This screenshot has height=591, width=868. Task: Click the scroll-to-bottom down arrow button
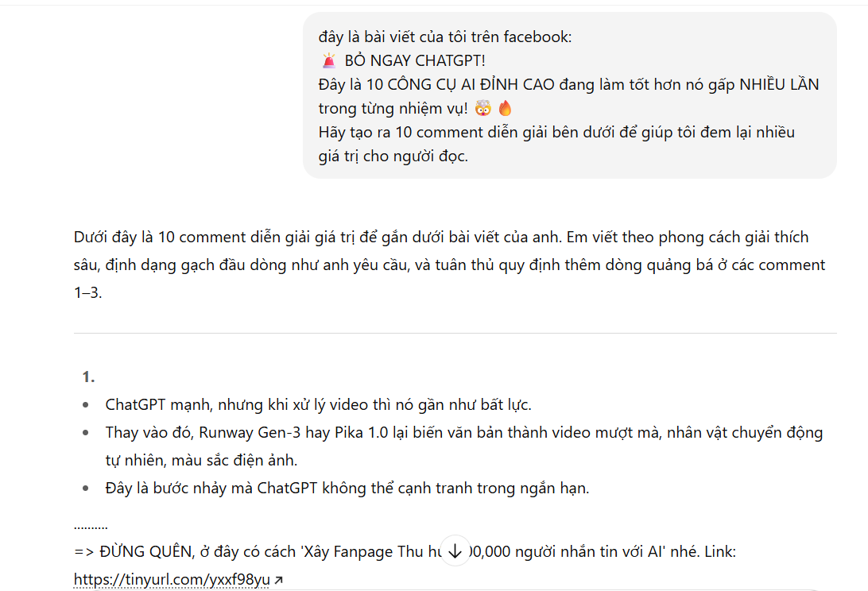click(455, 551)
